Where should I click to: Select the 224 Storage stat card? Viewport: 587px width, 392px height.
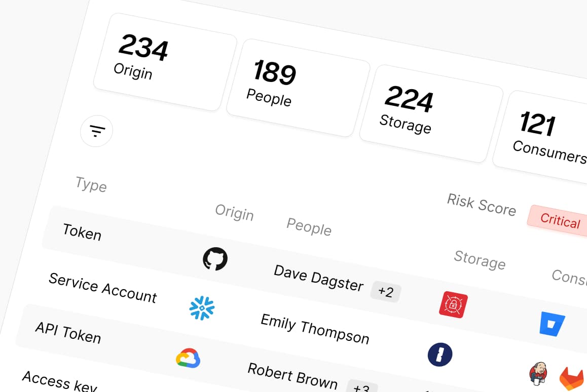click(x=431, y=114)
